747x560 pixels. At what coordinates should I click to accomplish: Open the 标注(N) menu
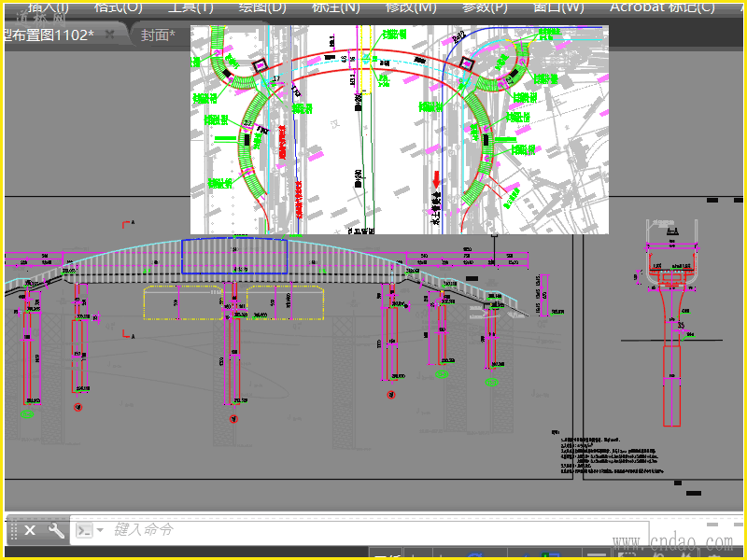(x=335, y=7)
